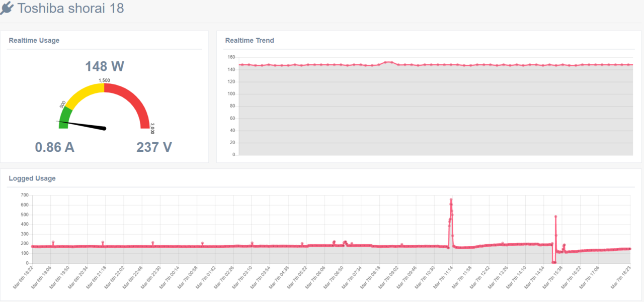644x302 pixels.
Task: Click the last data point of Logged Usage line
Action: [x=630, y=249]
